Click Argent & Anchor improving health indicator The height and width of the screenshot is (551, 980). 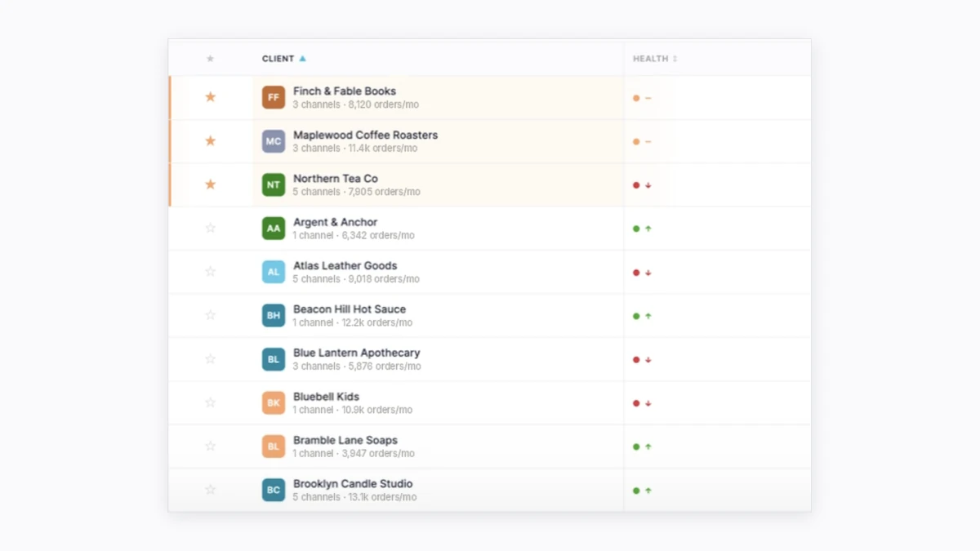[642, 229]
